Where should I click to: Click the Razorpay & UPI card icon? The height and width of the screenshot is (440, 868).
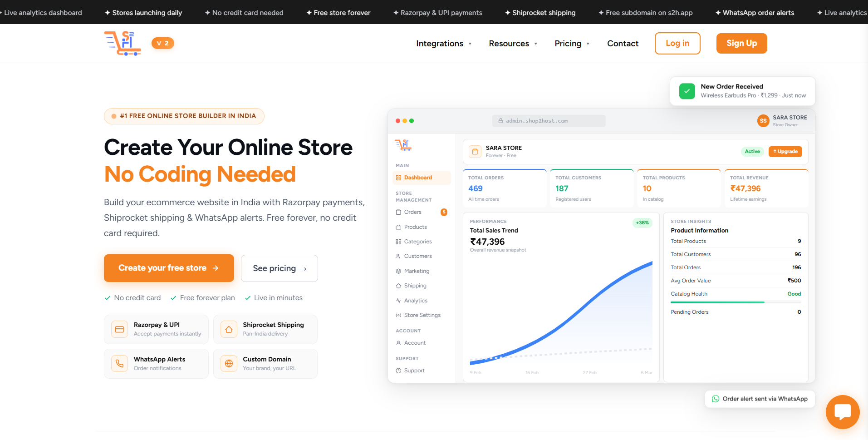point(119,329)
